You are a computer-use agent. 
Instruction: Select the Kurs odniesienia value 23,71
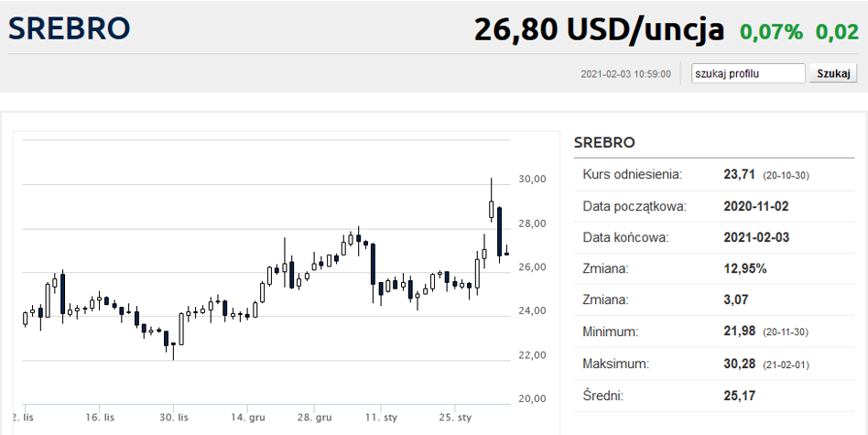pyautogui.click(x=740, y=175)
